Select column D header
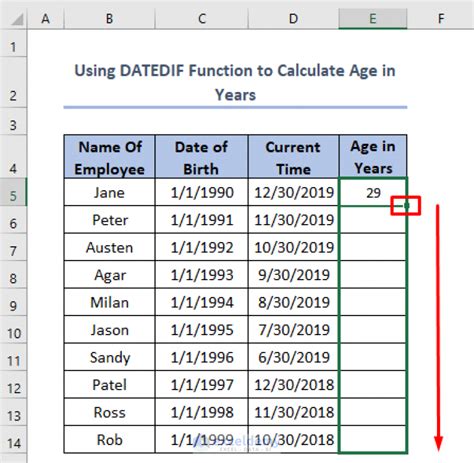This screenshot has width=474, height=463. point(293,19)
